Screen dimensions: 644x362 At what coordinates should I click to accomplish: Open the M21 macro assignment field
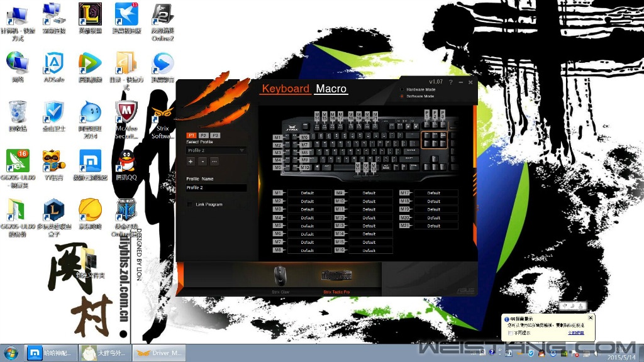pyautogui.click(x=436, y=226)
